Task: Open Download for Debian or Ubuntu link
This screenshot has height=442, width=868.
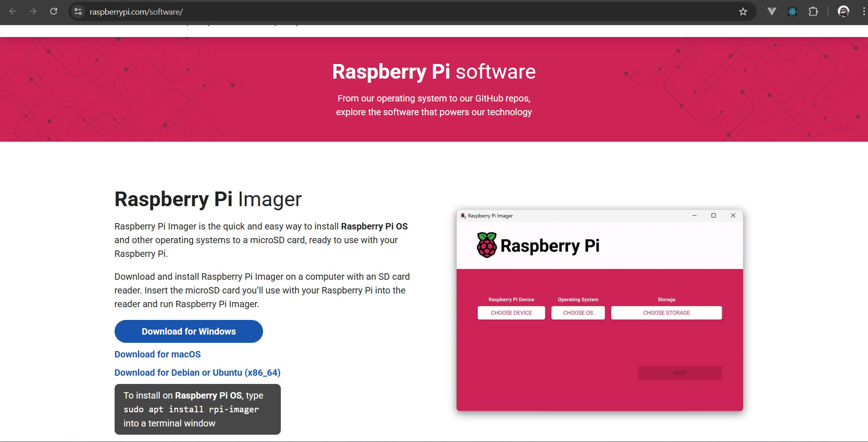Action: 197,373
